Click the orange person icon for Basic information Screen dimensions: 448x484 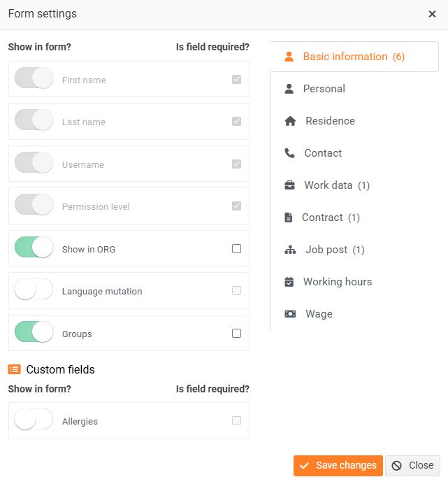(x=289, y=57)
